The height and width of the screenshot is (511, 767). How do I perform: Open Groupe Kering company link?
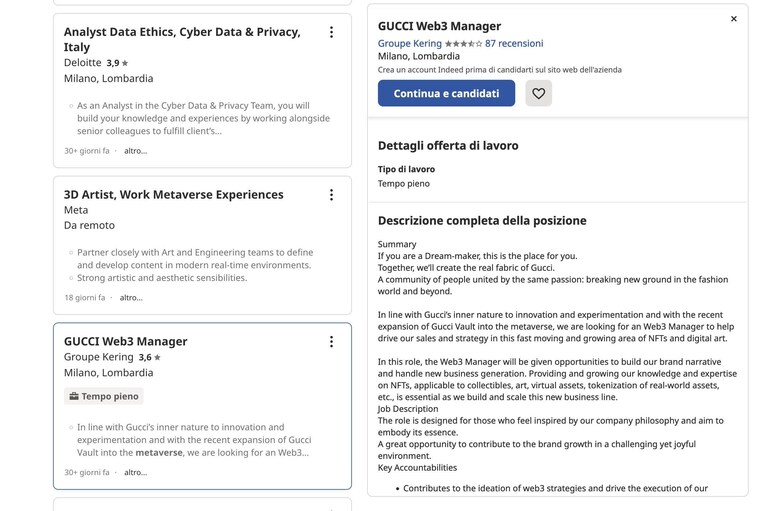click(409, 44)
